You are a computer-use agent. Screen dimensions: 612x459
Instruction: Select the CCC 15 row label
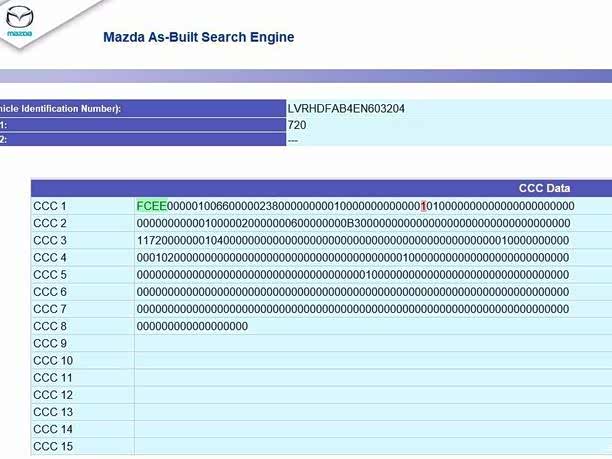click(x=53, y=447)
